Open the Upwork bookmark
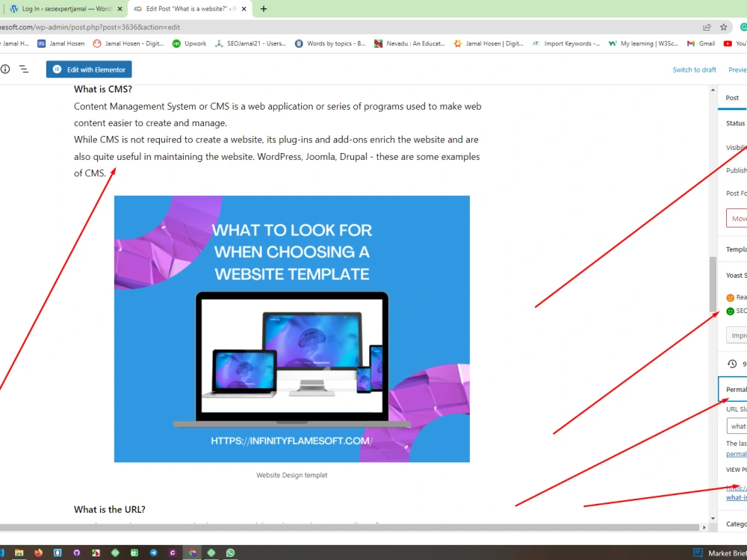Image resolution: width=747 pixels, height=560 pixels. coord(190,43)
